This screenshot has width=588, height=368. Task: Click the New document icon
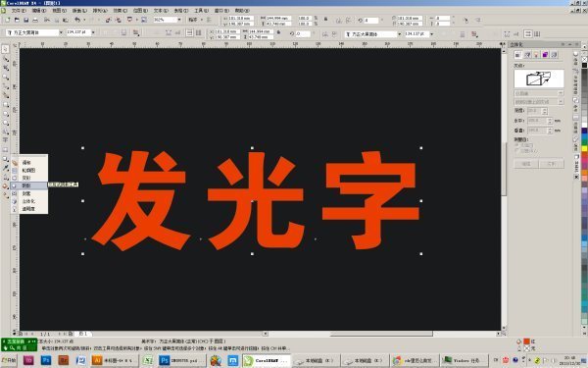(x=8, y=20)
